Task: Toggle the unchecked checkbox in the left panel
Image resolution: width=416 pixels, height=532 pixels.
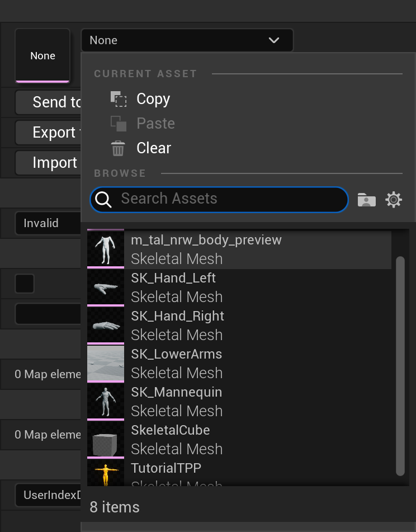Action: (25, 284)
